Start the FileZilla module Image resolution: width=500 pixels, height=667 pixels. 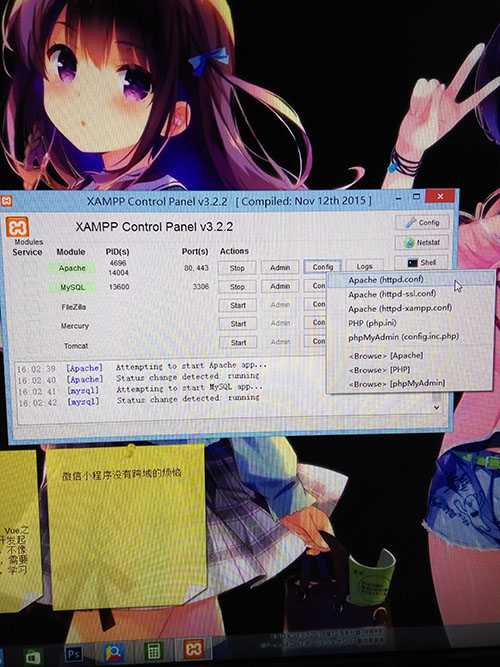[238, 305]
